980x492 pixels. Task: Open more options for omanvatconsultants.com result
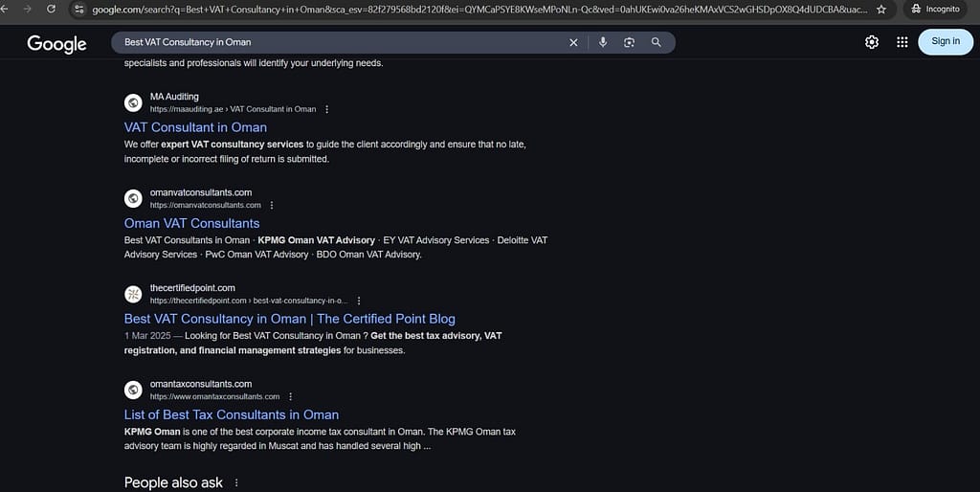271,205
